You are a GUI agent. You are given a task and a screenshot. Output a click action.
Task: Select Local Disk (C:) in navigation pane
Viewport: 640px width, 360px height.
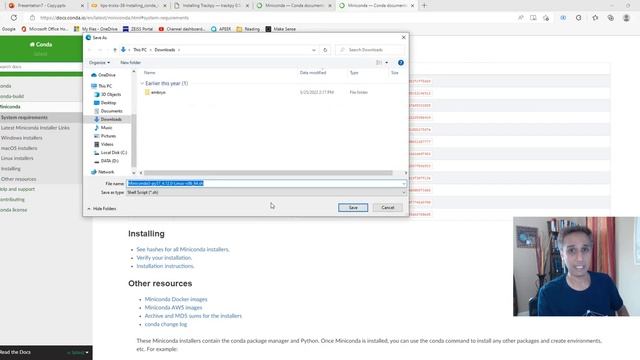click(111, 153)
